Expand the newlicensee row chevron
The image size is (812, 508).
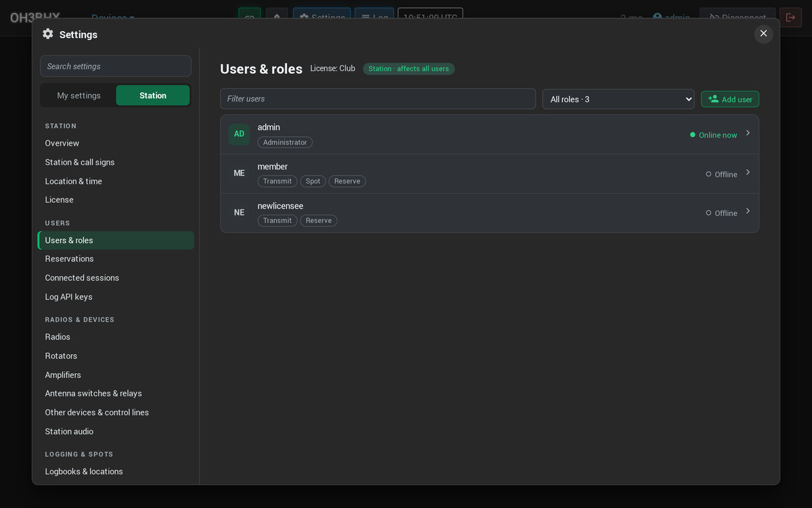click(748, 211)
